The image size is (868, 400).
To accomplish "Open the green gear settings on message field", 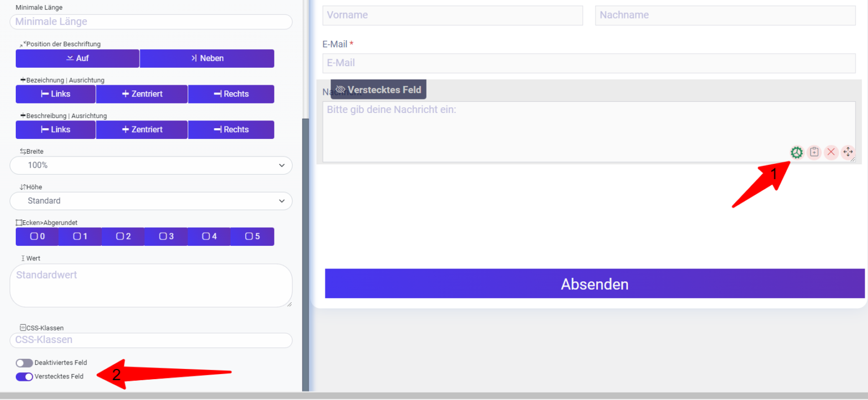I will (796, 152).
